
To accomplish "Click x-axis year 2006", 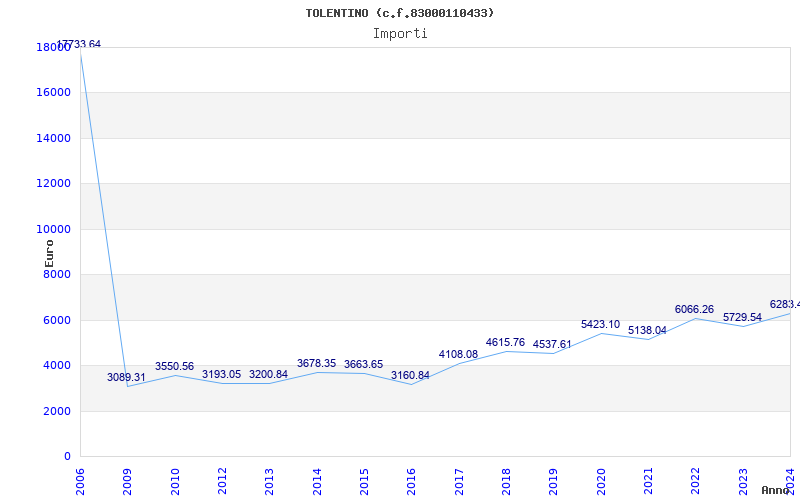I will coord(80,481).
